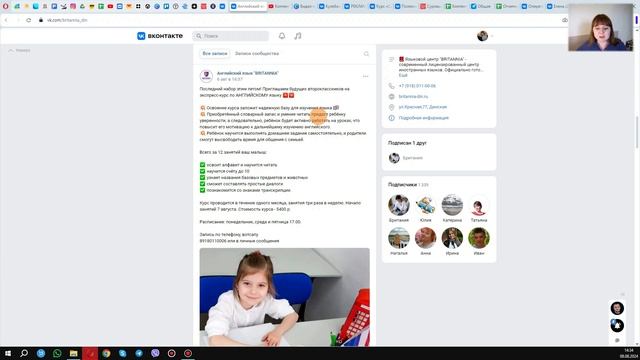This screenshot has width=640, height=360.
Task: Open Telegram from the taskbar
Action: pyautogui.click(x=139, y=353)
